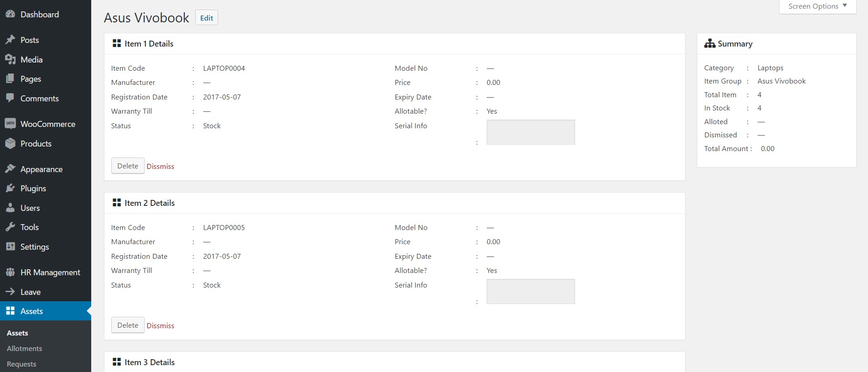Click the Plugins plug icon
Viewport: 868px width, 372px height.
coord(10,188)
